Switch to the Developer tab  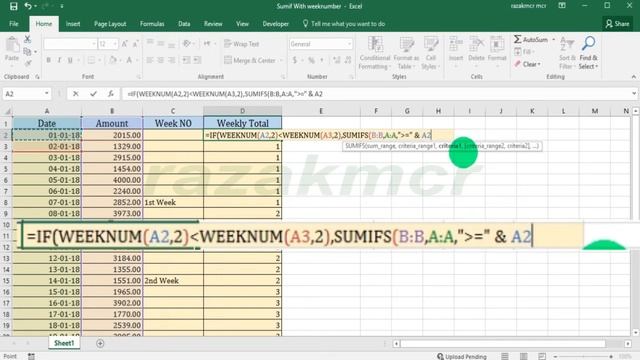point(276,24)
